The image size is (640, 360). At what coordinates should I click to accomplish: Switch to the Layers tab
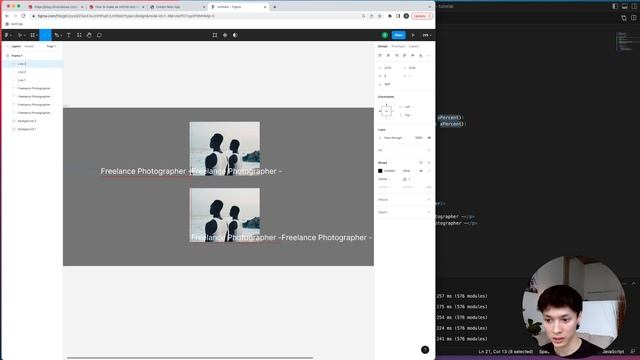16,47
